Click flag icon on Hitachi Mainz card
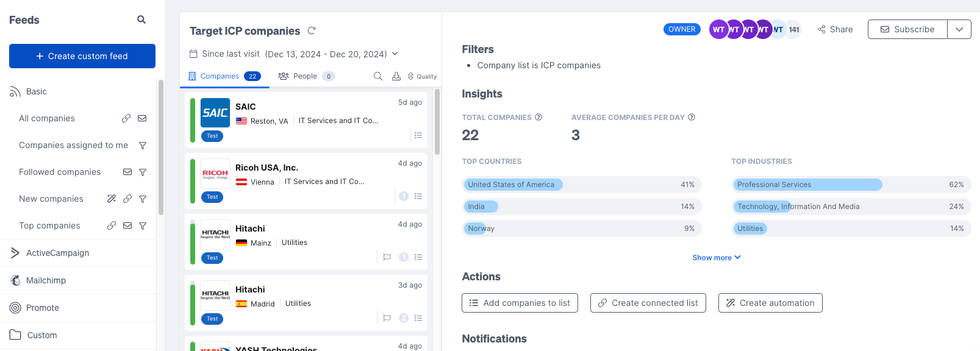 (387, 257)
